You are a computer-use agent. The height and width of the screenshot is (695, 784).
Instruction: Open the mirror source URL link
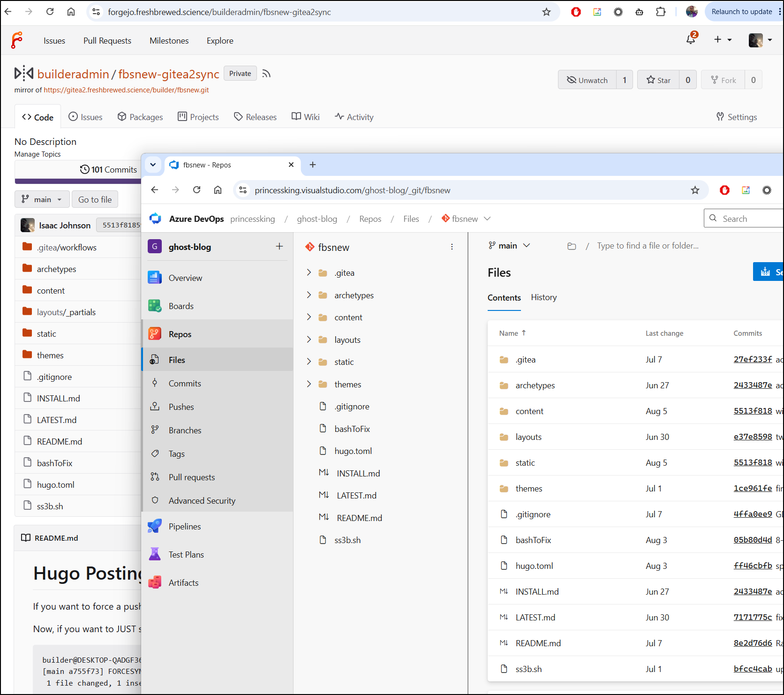click(x=126, y=90)
